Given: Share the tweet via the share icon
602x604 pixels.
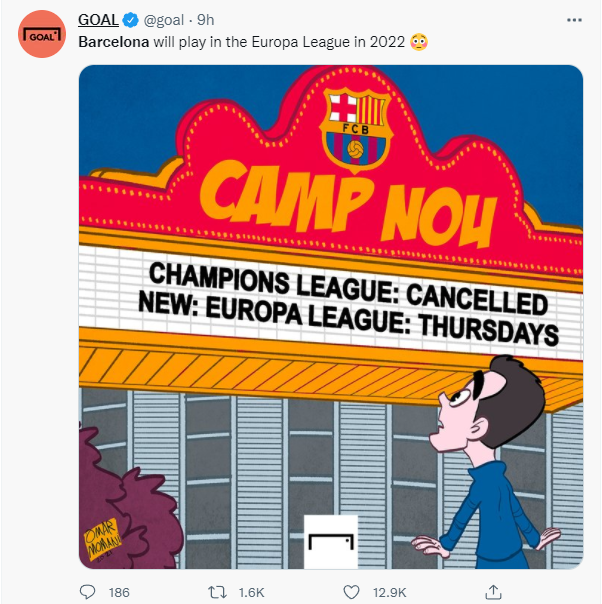Looking at the screenshot, I should click(x=494, y=592).
